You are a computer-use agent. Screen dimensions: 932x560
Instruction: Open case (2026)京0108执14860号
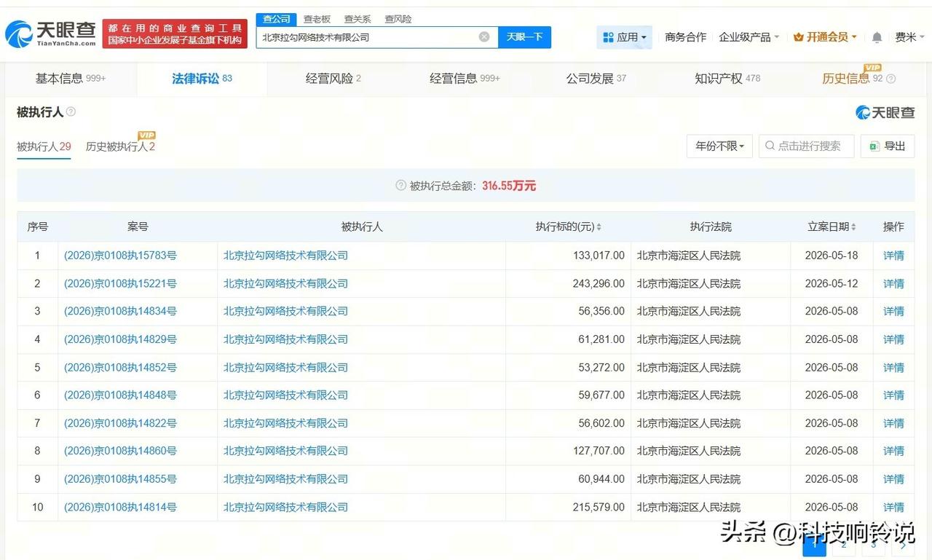pyautogui.click(x=120, y=451)
